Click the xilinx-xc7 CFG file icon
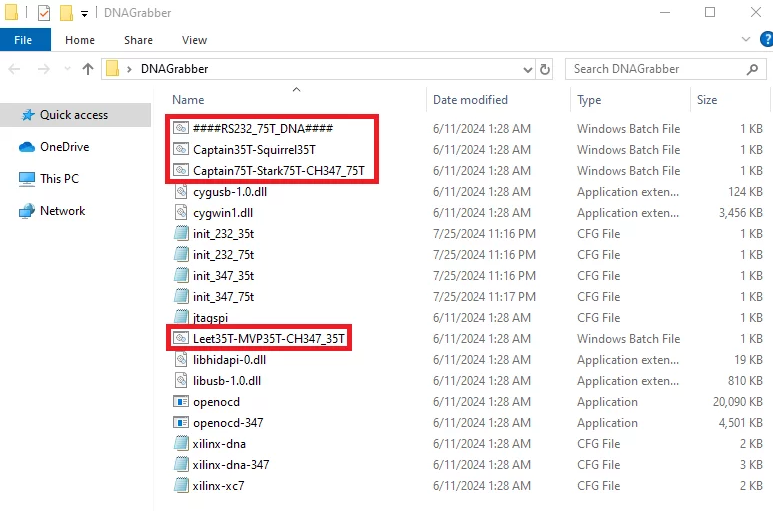 pos(181,486)
